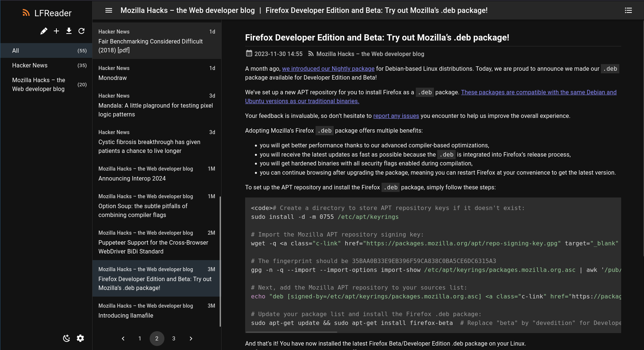
Task: Click the (35) count for Hacker News
Action: 82,65
